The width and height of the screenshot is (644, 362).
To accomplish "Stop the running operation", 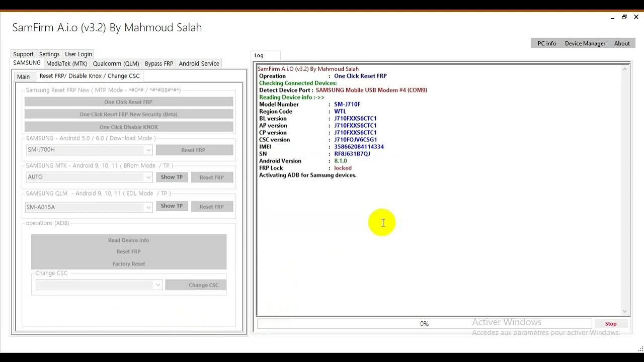I will tap(611, 324).
